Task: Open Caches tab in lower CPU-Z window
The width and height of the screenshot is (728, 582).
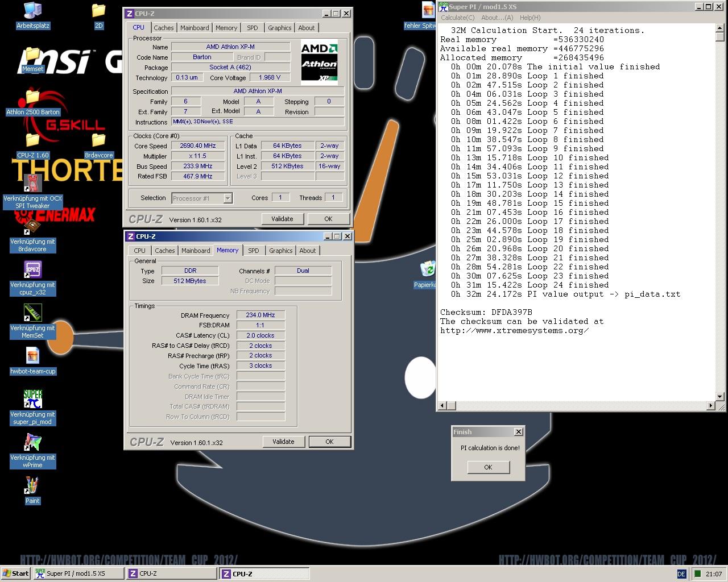Action: 165,251
